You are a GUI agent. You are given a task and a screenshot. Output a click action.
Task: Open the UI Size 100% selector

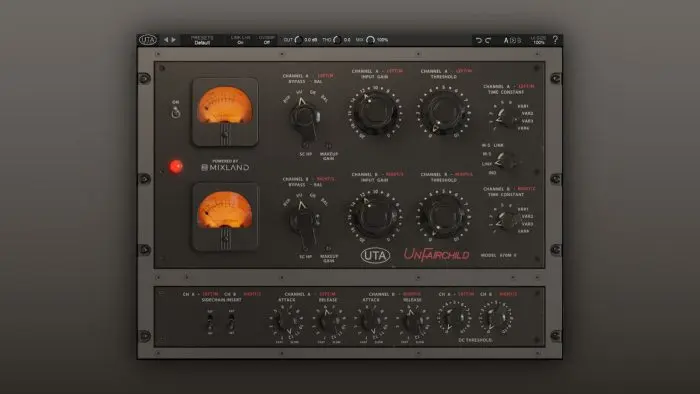pos(538,40)
